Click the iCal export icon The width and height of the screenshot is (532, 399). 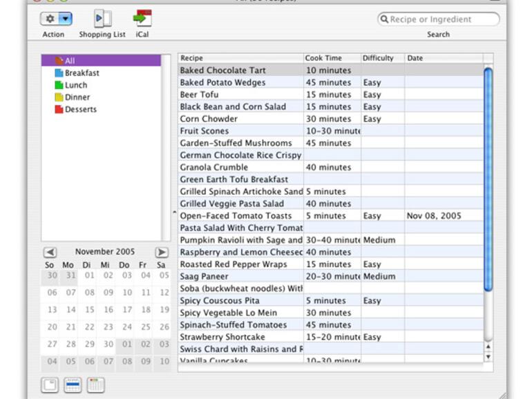[142, 19]
